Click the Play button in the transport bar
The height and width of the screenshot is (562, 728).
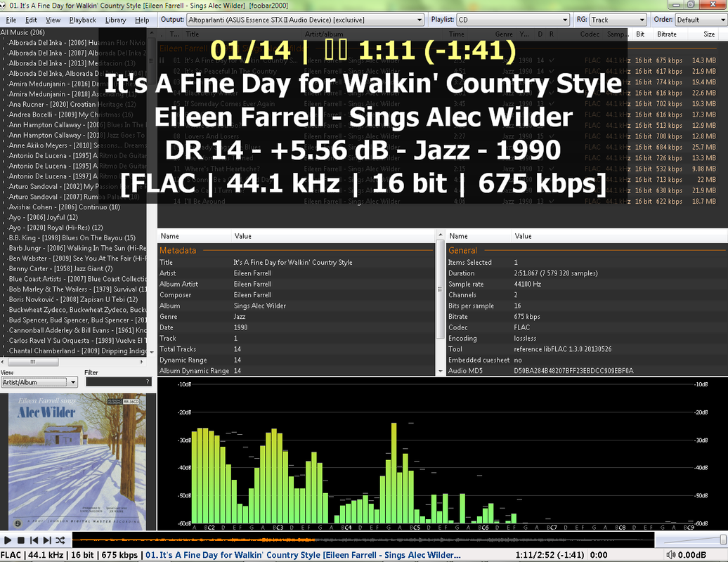pyautogui.click(x=8, y=540)
